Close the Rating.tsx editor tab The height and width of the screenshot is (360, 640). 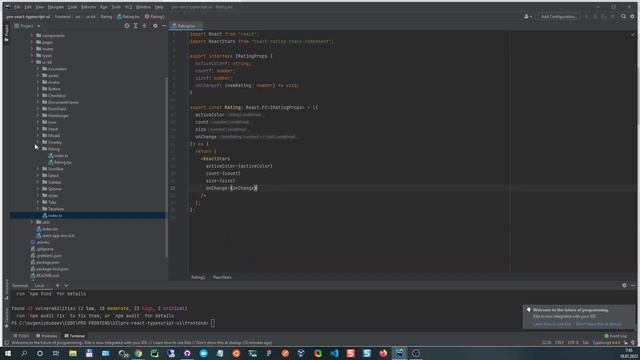pyautogui.click(x=200, y=26)
